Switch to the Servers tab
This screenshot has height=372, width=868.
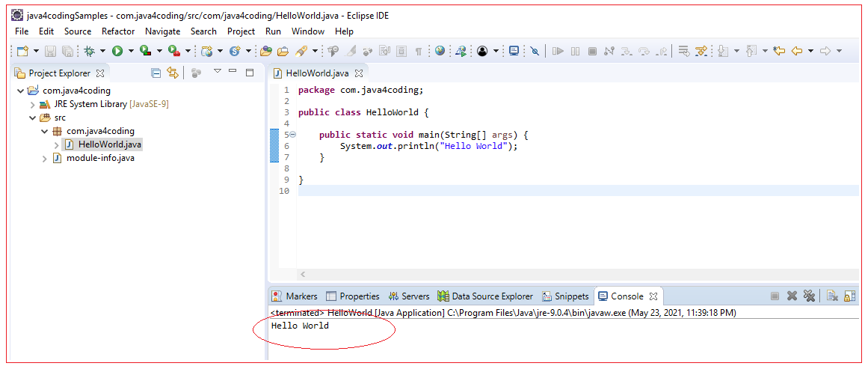(409, 296)
